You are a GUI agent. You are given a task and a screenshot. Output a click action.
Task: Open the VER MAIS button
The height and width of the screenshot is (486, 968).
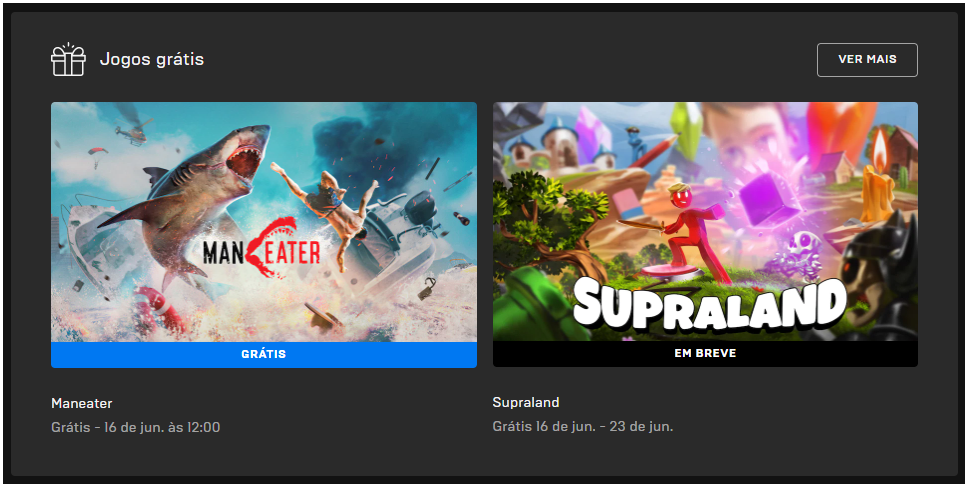click(x=867, y=60)
